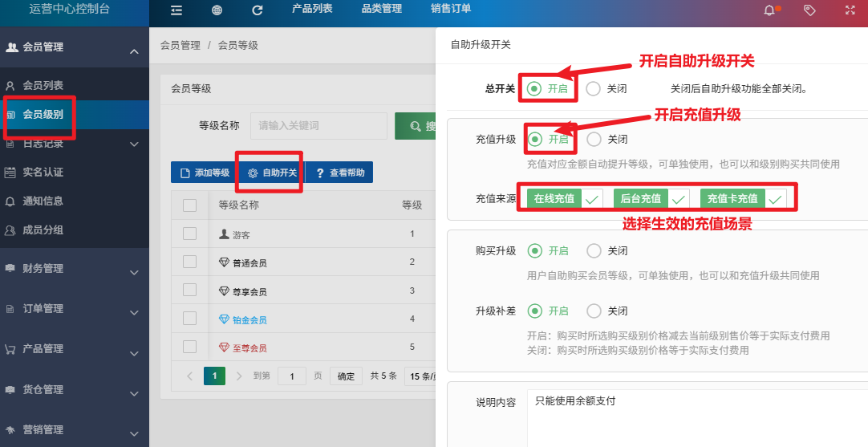868x447 pixels.
Task: Expand the 产品管理 menu
Action: point(134,353)
